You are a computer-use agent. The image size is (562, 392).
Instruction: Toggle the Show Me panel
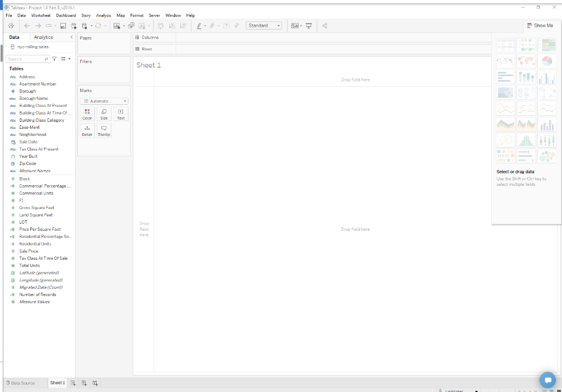[540, 26]
